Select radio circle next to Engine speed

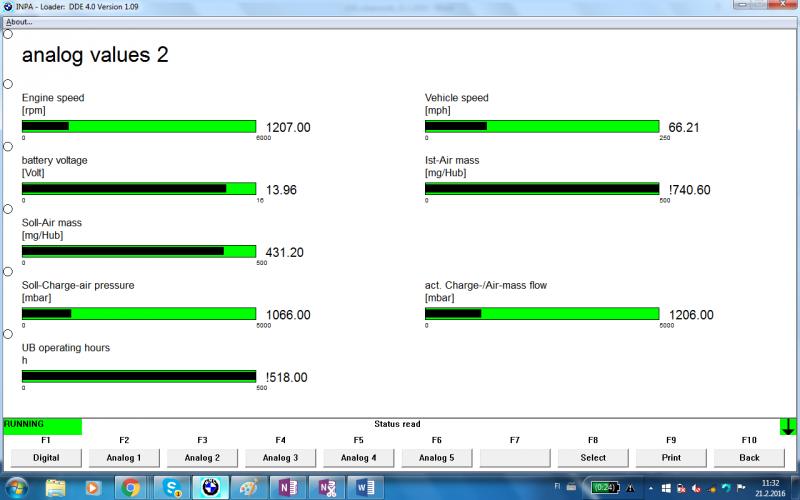pyautogui.click(x=8, y=84)
